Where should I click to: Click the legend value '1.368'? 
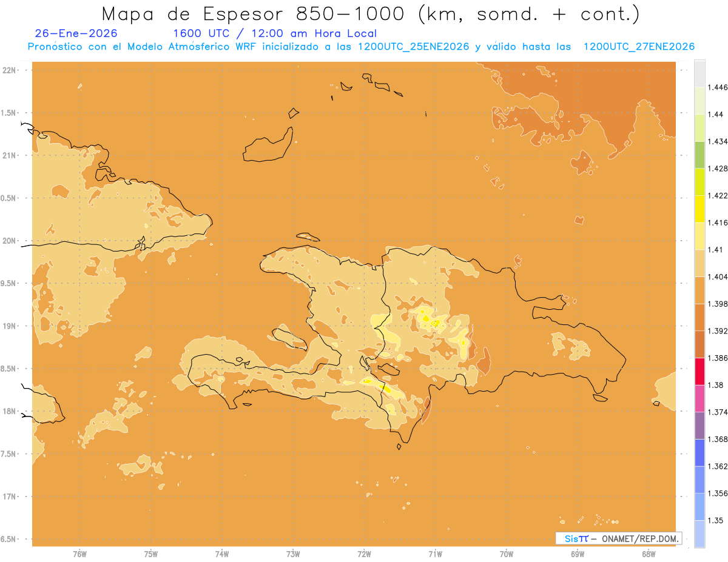[x=718, y=439]
